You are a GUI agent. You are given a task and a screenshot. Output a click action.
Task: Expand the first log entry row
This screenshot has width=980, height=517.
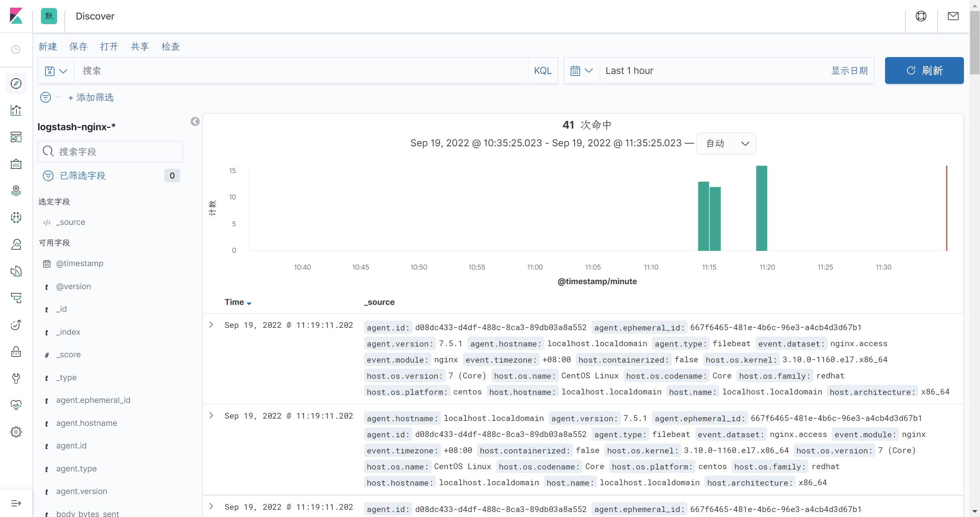coord(211,325)
